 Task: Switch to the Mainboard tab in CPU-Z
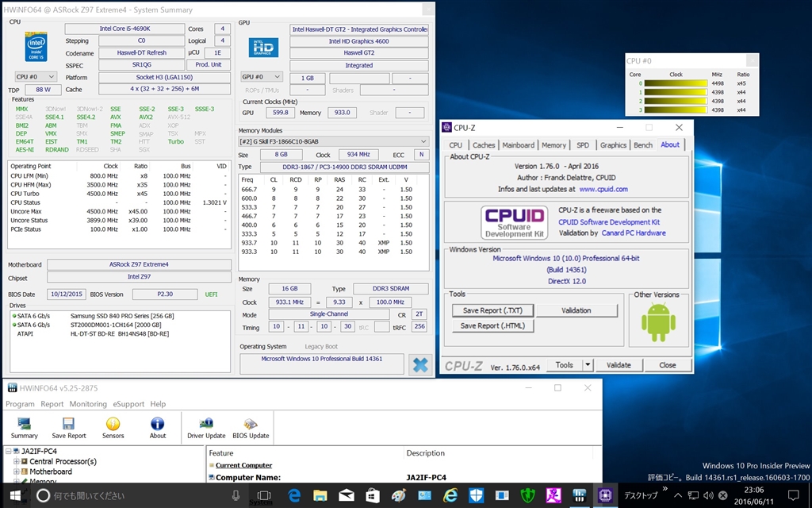pyautogui.click(x=518, y=145)
